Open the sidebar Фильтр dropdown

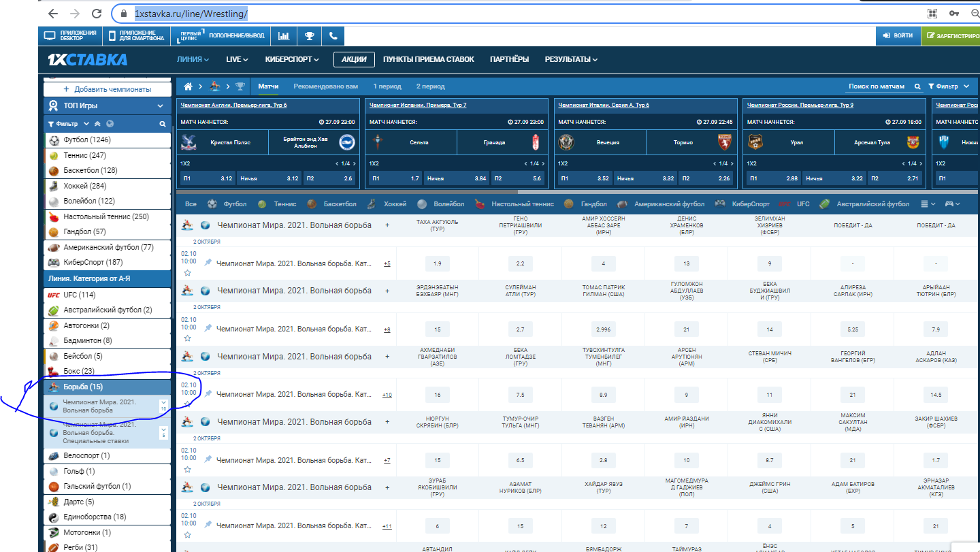pyautogui.click(x=68, y=124)
